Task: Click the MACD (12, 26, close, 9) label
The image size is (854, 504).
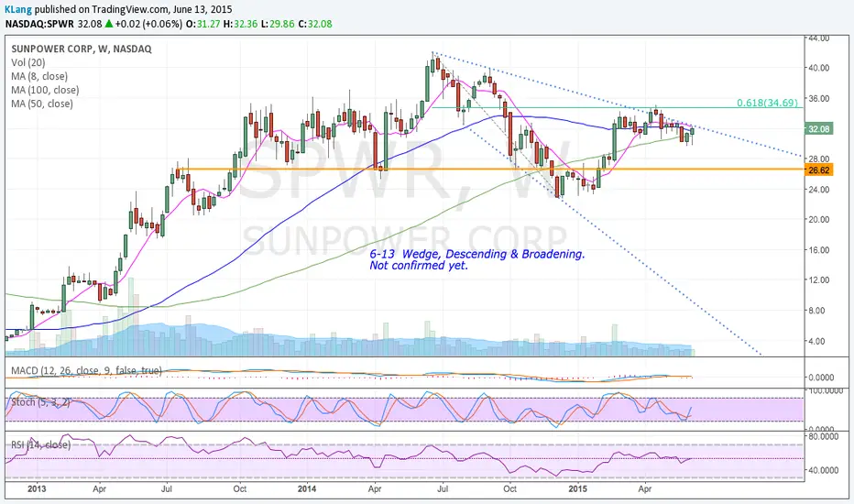Action: pyautogui.click(x=86, y=370)
